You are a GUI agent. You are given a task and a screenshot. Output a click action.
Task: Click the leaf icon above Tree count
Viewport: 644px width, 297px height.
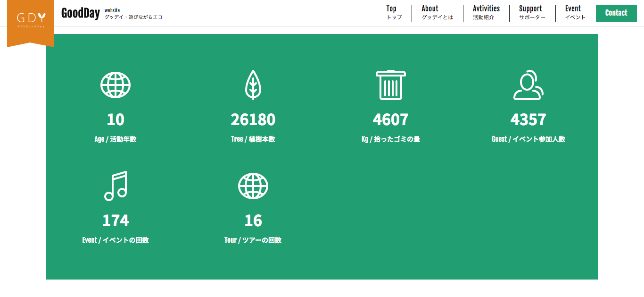(253, 85)
